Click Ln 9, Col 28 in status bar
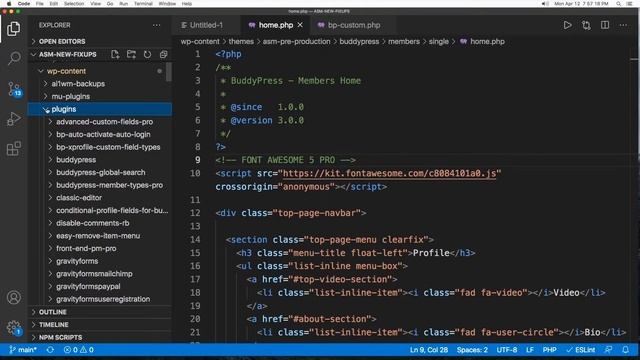The height and width of the screenshot is (360, 640). click(x=429, y=350)
